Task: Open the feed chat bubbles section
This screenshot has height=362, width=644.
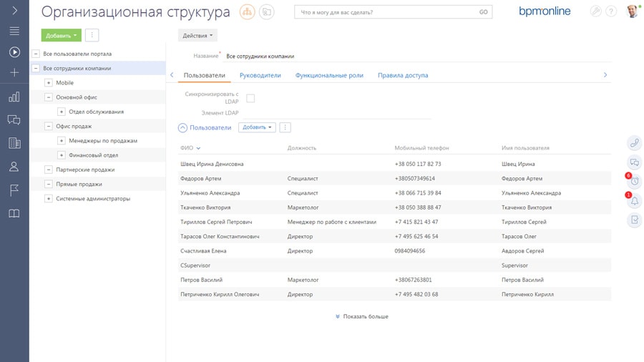Action: pyautogui.click(x=14, y=120)
